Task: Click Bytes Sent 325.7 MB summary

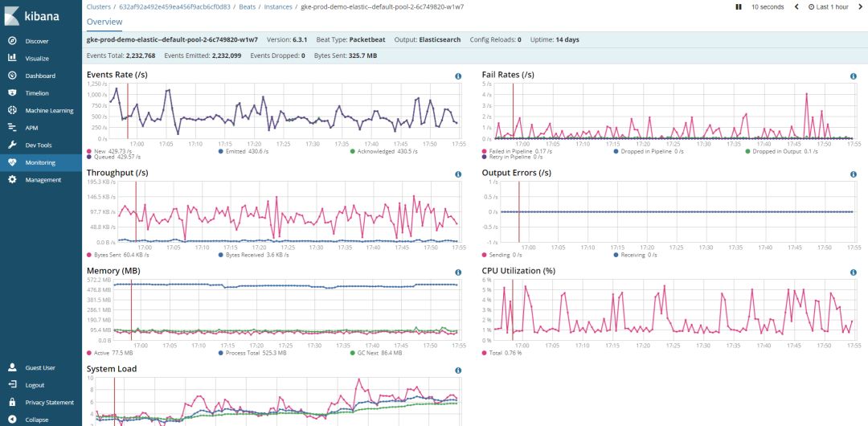Action: (346, 55)
